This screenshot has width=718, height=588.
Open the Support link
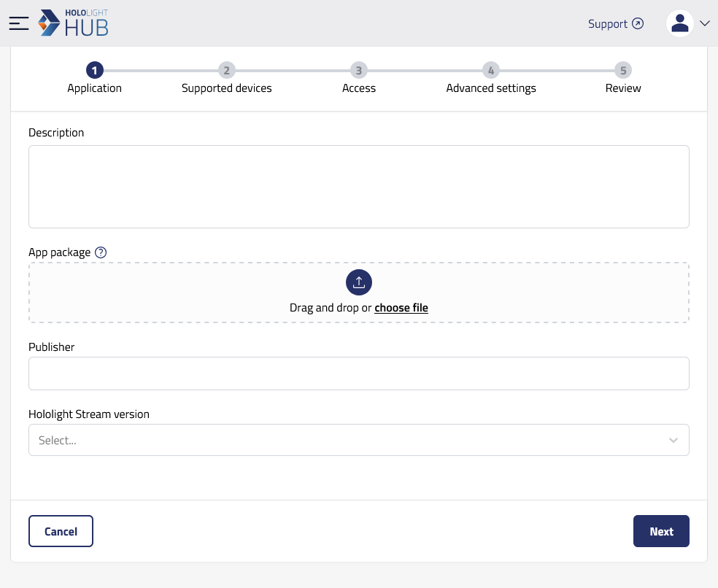pos(615,23)
